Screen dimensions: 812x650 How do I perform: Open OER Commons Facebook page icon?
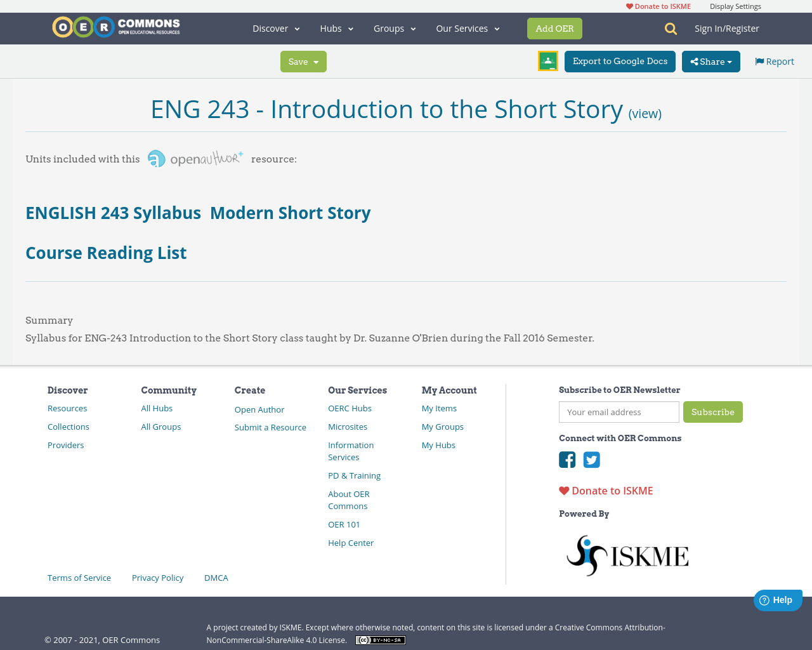(567, 459)
